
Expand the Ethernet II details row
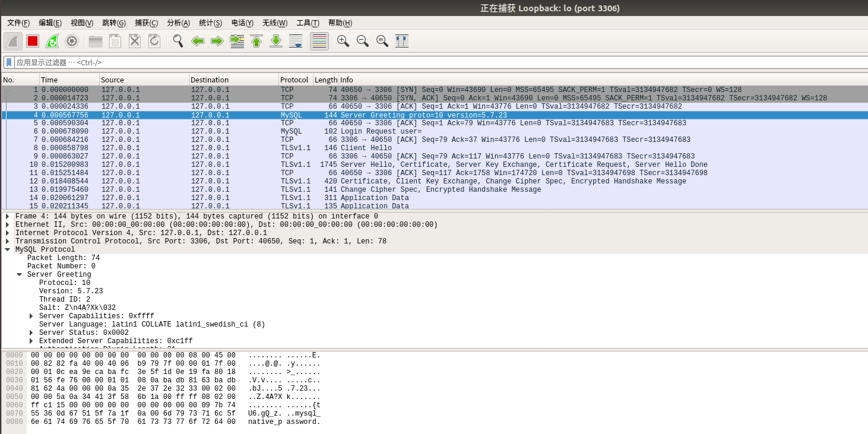coord(7,225)
